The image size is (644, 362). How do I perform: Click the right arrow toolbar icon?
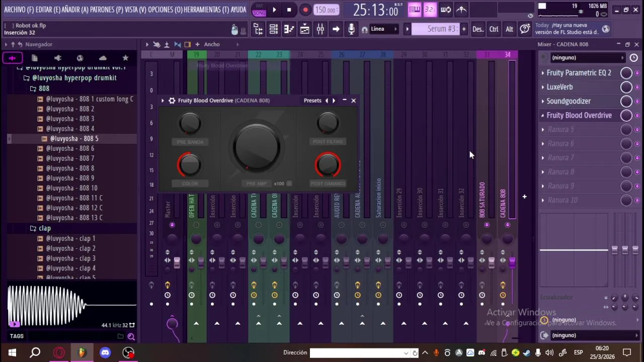tap(336, 29)
